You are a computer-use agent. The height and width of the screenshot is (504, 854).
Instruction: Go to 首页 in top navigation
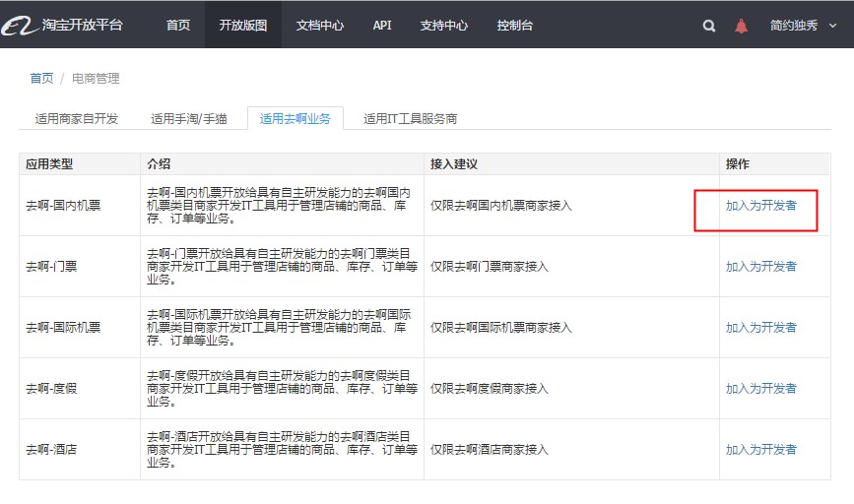click(178, 25)
